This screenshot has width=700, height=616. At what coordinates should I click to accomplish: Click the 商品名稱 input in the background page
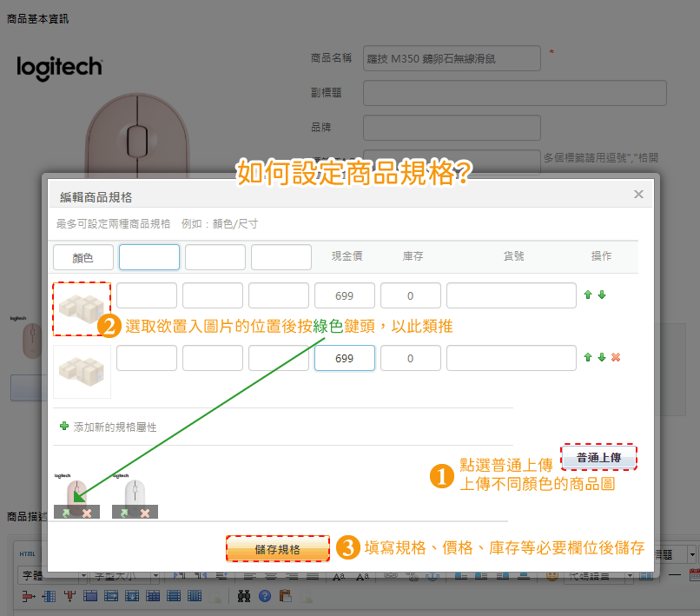point(452,58)
